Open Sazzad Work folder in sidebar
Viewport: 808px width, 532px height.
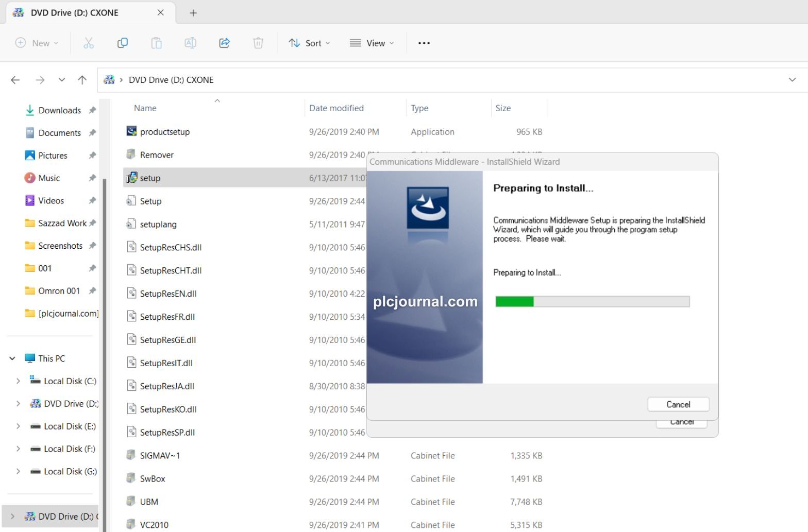point(62,223)
